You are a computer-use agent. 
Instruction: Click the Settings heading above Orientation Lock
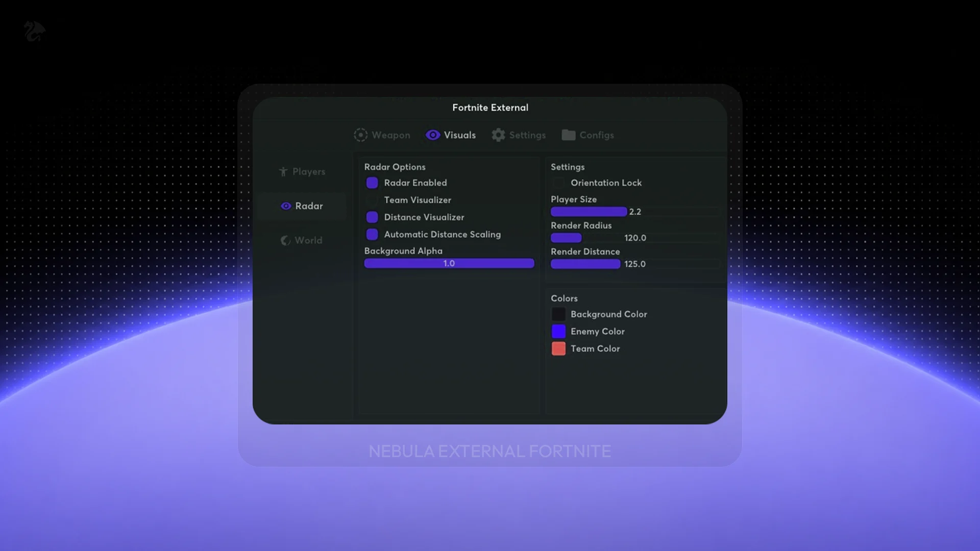568,167
